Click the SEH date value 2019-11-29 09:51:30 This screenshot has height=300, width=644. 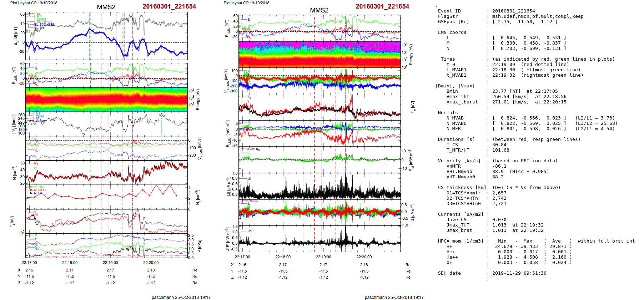click(519, 273)
